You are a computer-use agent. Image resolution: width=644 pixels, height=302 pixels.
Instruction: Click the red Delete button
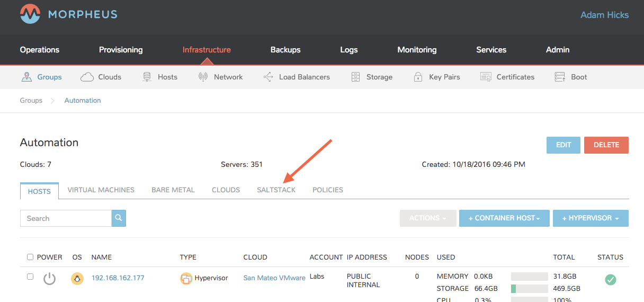(606, 145)
